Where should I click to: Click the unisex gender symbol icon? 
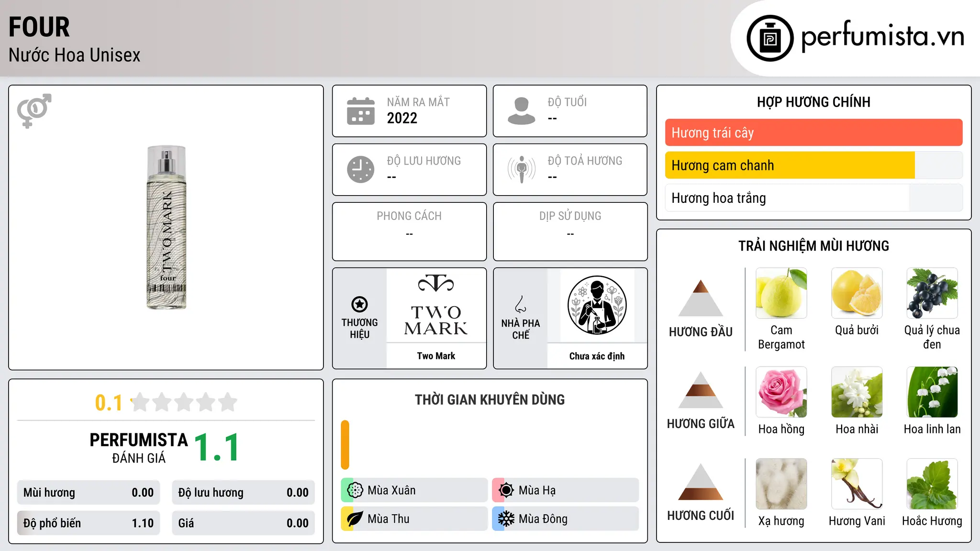[x=34, y=110]
